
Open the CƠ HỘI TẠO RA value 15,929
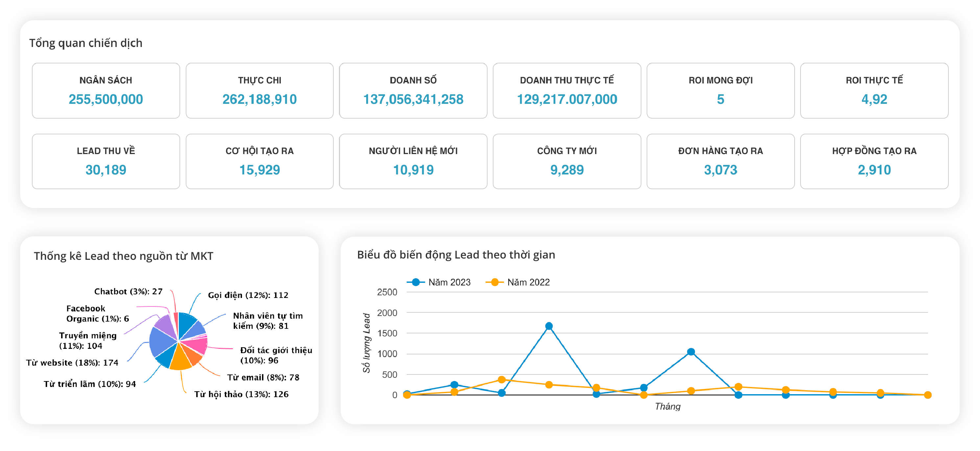tap(259, 169)
